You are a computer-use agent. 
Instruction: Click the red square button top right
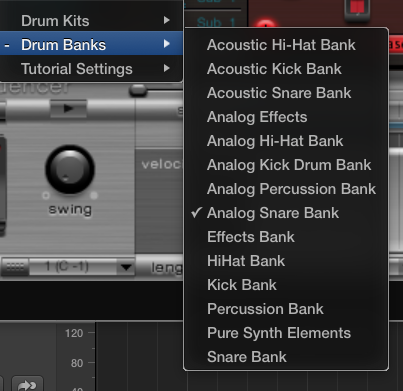point(357,7)
